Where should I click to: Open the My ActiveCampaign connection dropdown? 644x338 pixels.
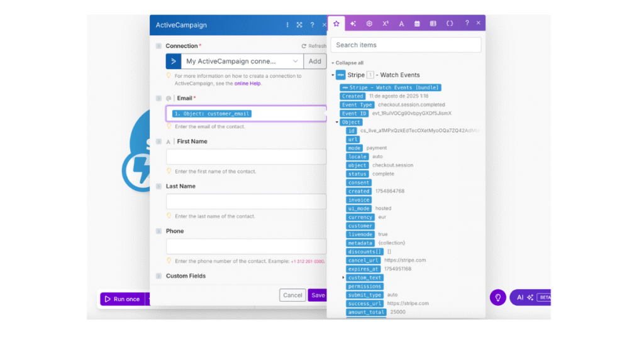coord(242,61)
